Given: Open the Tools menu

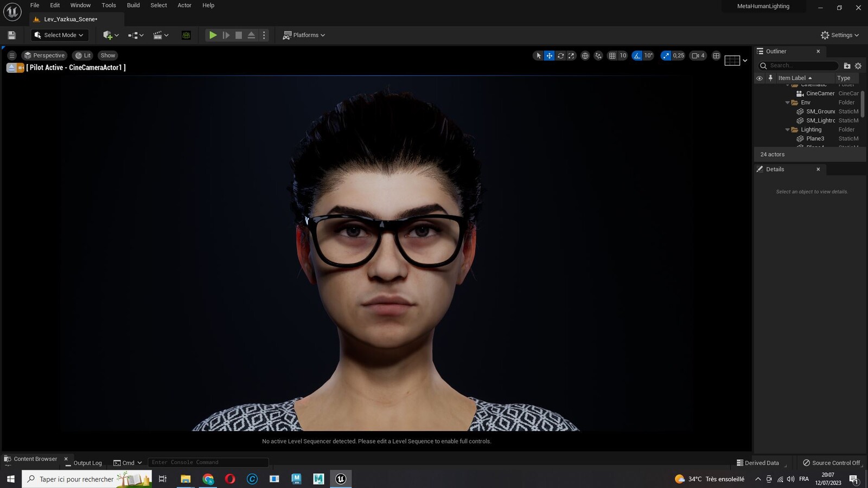Looking at the screenshot, I should click(108, 5).
